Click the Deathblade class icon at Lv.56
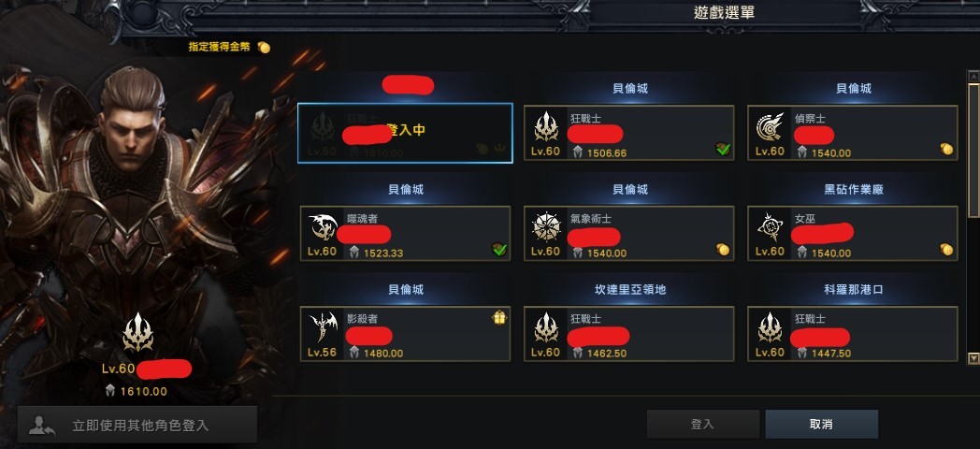The height and width of the screenshot is (449, 980). coord(323,327)
